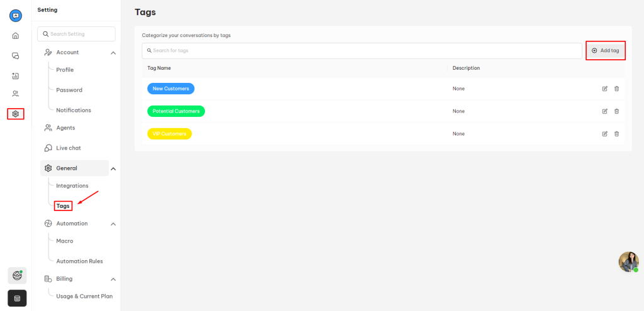Click General gear icon
The image size is (644, 311).
tap(48, 168)
